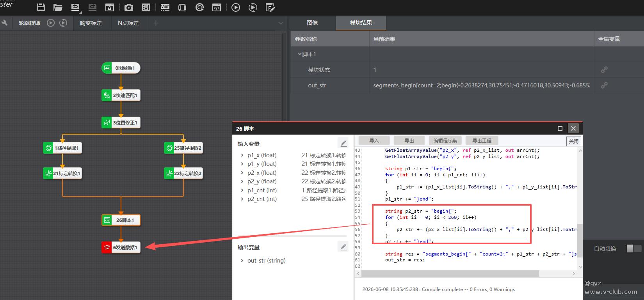Click the lock window icon in toolbar
This screenshot has width=644, height=300.
110,7
